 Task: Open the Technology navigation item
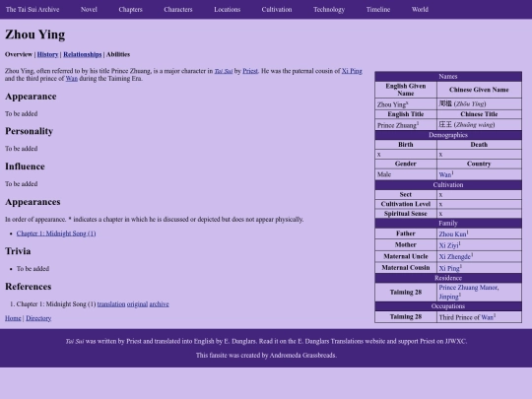pos(329,10)
